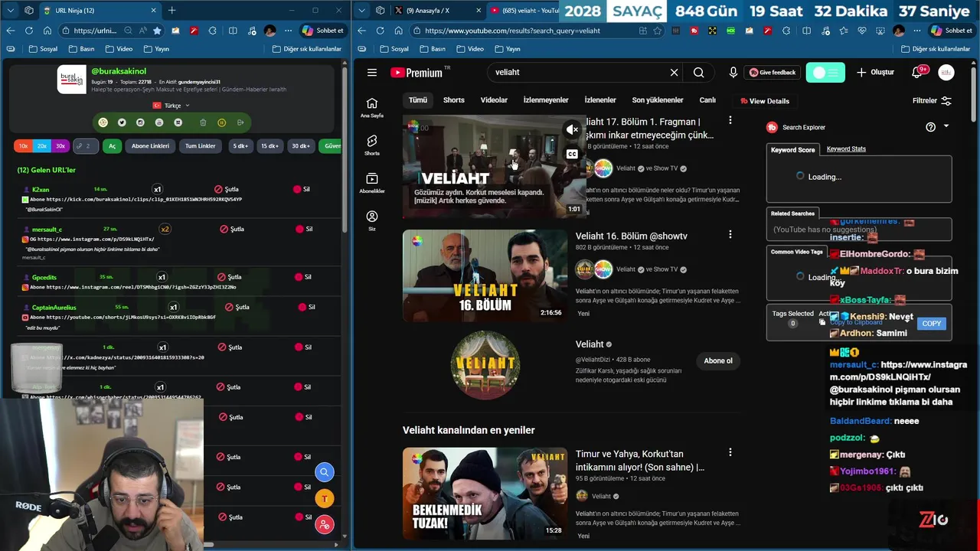
Task: Open home page in YouTube browser window
Action: pyautogui.click(x=398, y=31)
